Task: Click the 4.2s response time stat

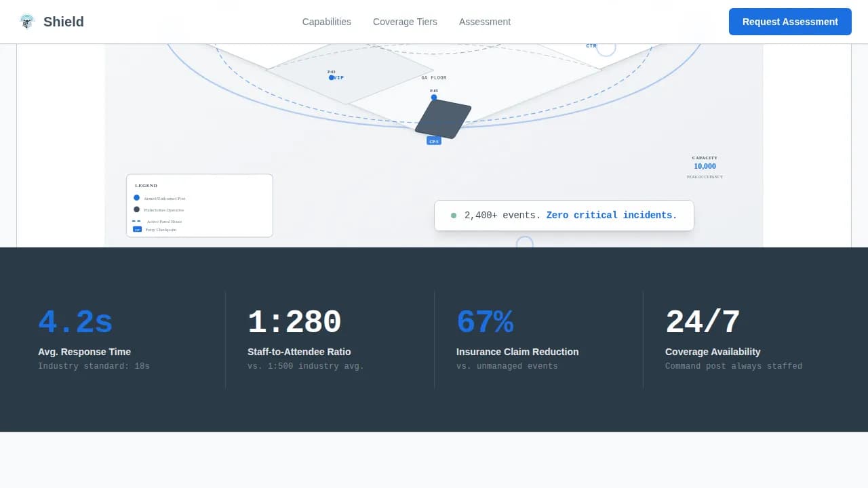Action: tap(75, 323)
